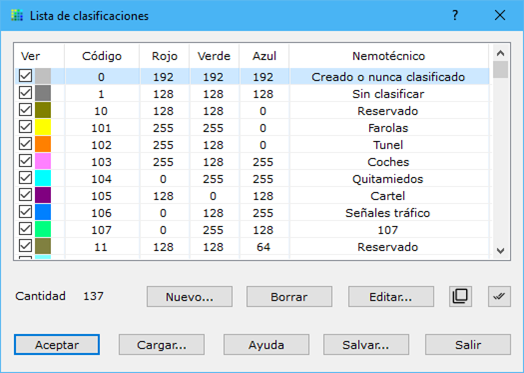Toggle the checkbox for code 10 Reservado
This screenshot has height=373, width=524.
tap(25, 110)
